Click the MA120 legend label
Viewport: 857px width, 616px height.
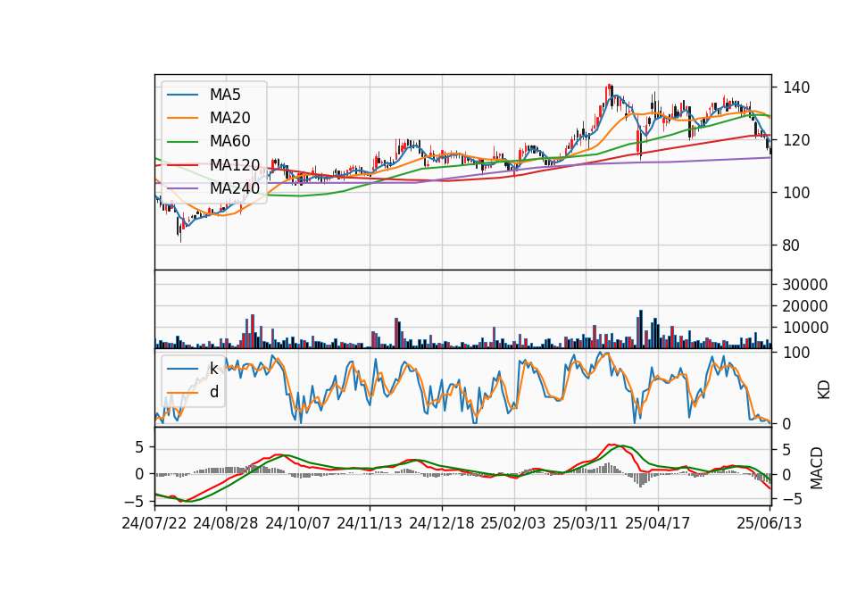click(x=235, y=164)
